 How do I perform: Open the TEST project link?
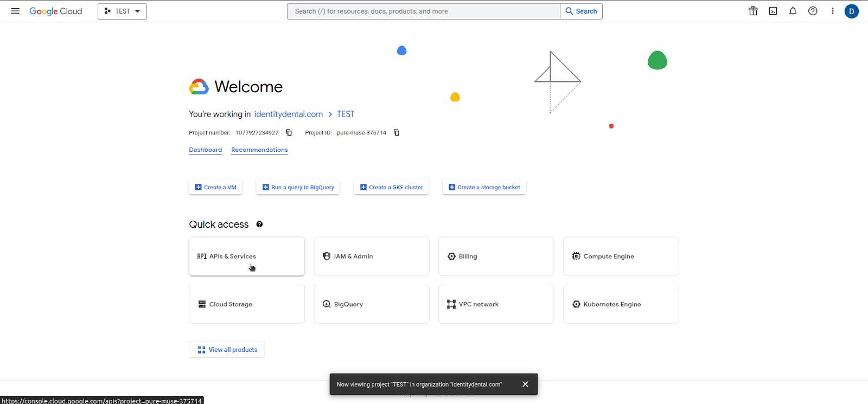tap(346, 114)
